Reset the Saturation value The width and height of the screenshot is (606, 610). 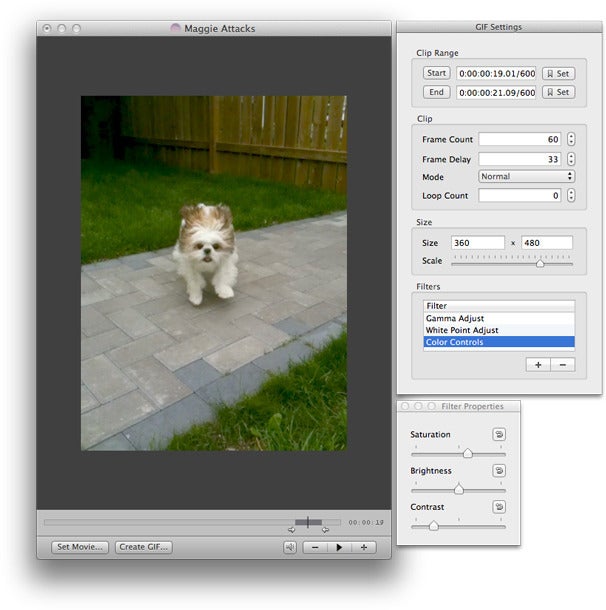(499, 434)
